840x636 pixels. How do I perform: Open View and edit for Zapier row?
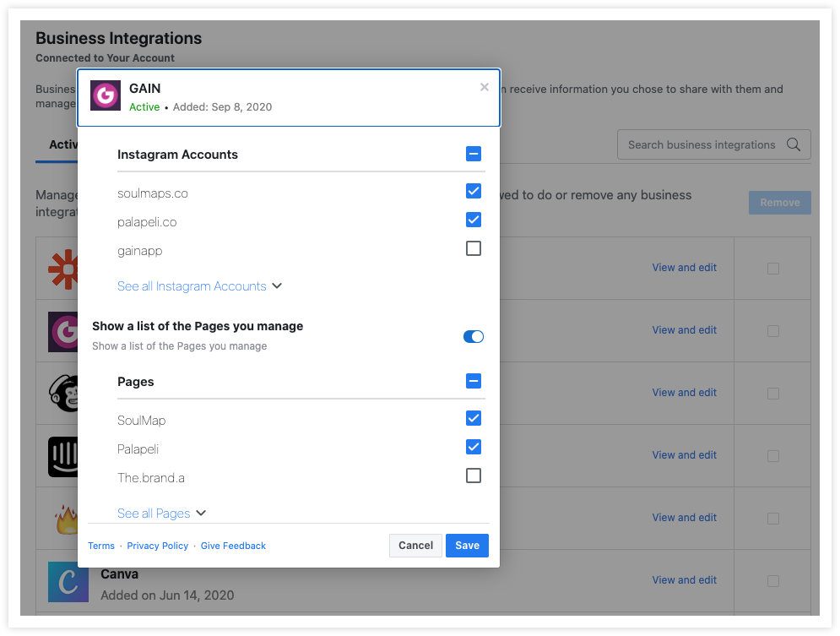tap(684, 268)
